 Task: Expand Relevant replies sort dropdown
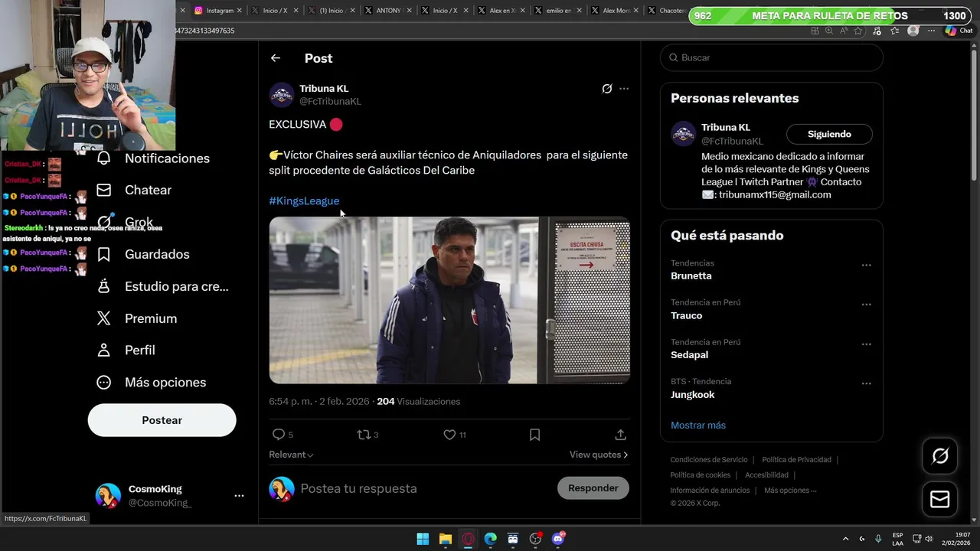click(291, 455)
